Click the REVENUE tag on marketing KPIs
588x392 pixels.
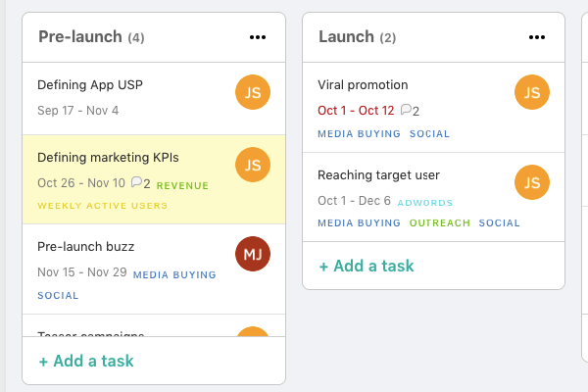pyautogui.click(x=182, y=185)
